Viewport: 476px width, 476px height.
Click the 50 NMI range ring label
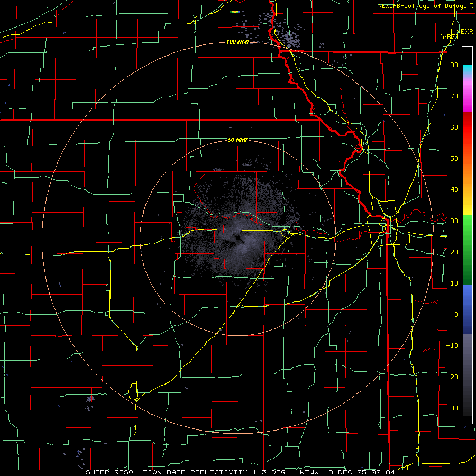click(x=237, y=140)
